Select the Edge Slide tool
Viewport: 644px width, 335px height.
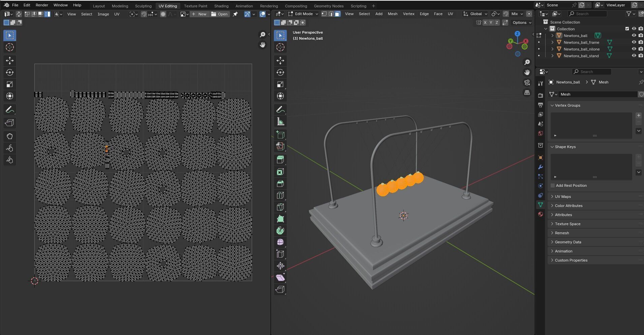point(280,254)
